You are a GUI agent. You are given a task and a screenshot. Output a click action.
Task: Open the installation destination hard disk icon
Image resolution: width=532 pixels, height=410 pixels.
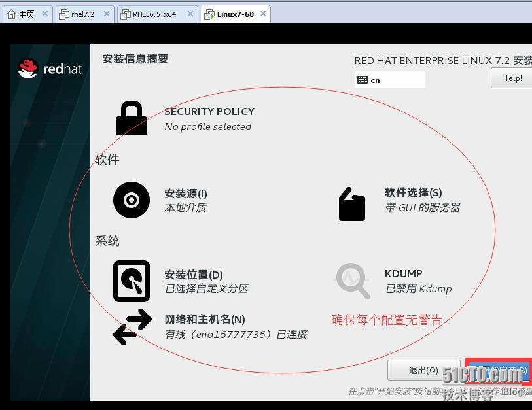click(x=132, y=281)
